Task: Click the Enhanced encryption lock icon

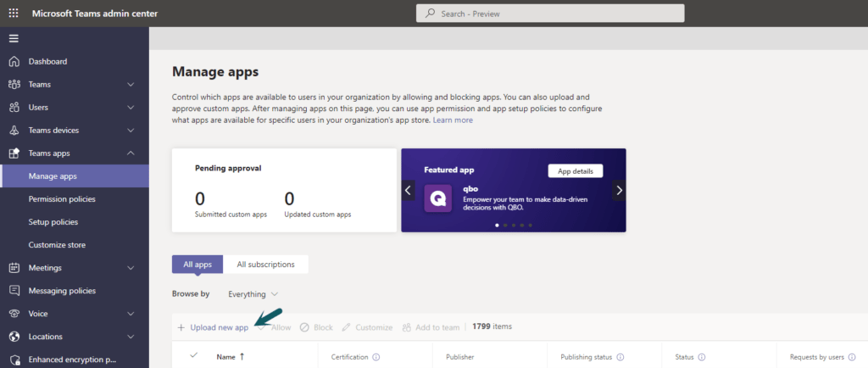Action: 14,360
